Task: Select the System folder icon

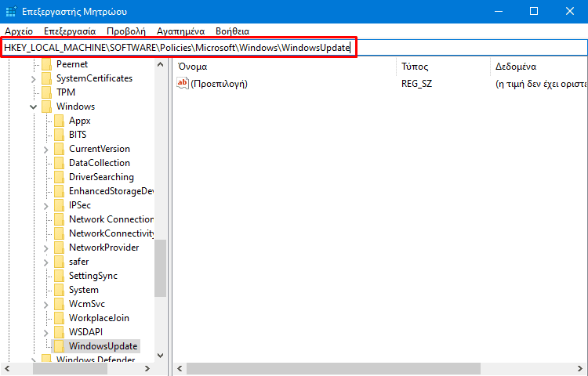Action: point(59,291)
